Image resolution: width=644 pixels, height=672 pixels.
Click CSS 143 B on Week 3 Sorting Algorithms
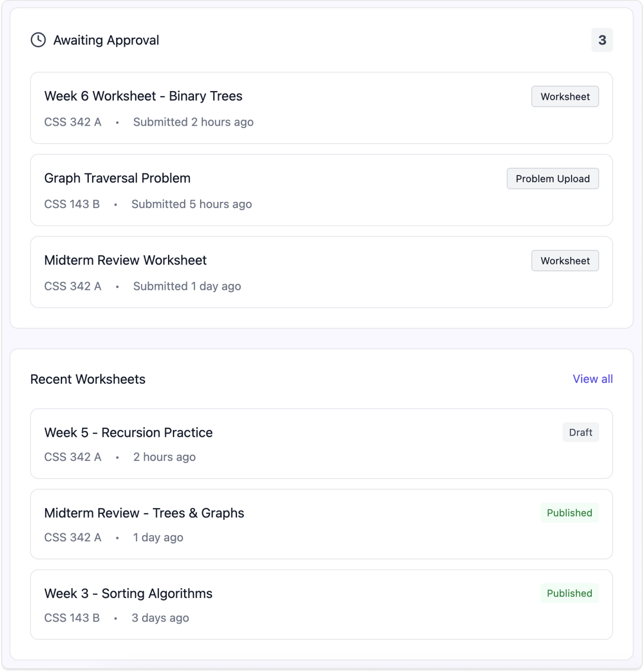(72, 618)
